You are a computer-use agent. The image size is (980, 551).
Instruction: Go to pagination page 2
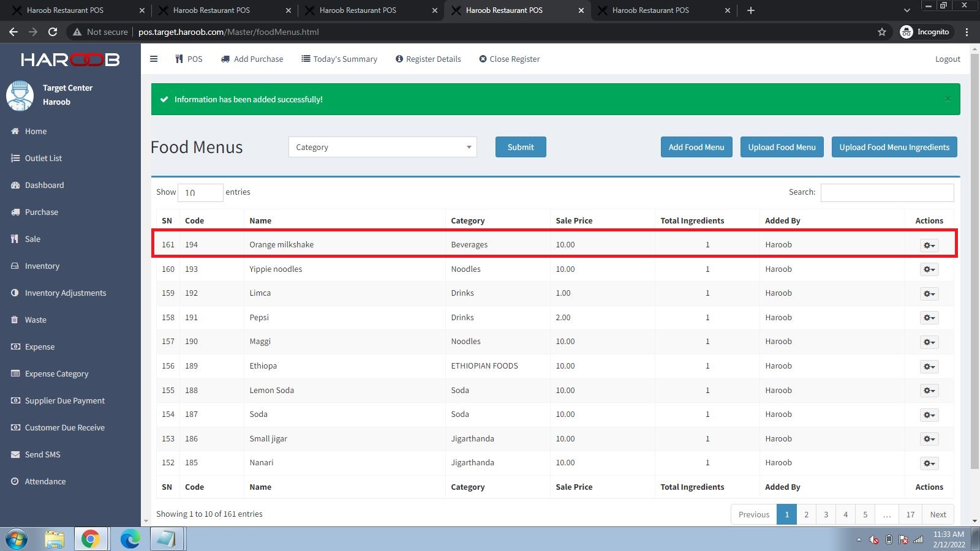click(806, 514)
